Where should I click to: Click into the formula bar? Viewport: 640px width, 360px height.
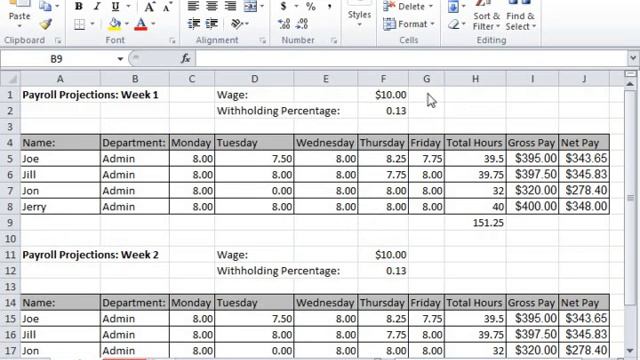point(411,59)
